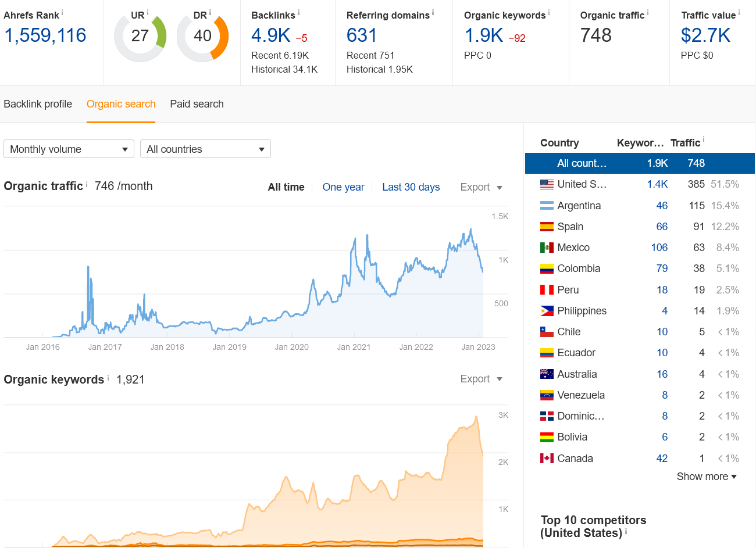Click the info icon beside UR
Image resolution: width=756 pixels, height=548 pixels.
tap(148, 12)
